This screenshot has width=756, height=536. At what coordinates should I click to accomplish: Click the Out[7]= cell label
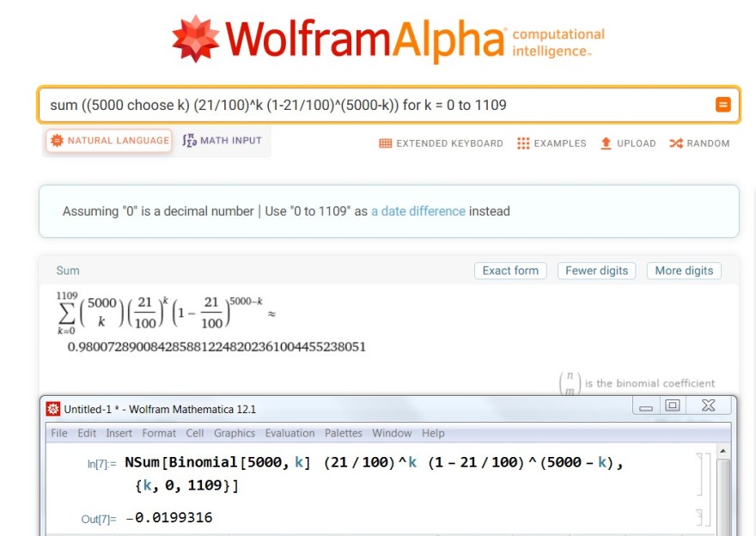pyautogui.click(x=99, y=519)
